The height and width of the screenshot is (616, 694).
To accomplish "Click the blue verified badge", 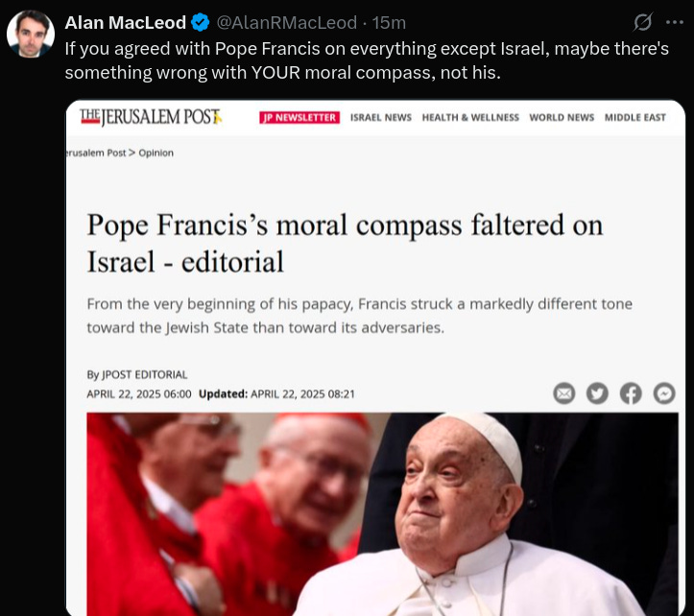I will click(x=200, y=23).
